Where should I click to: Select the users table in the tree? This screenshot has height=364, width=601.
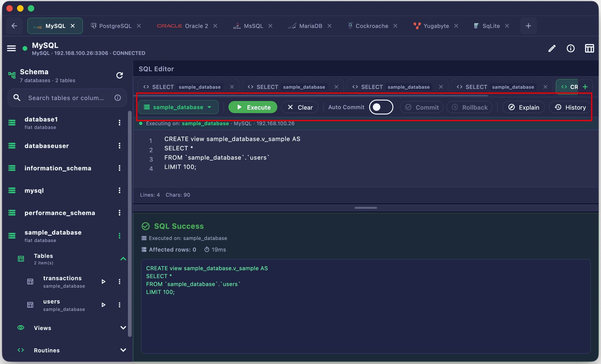pos(64,305)
